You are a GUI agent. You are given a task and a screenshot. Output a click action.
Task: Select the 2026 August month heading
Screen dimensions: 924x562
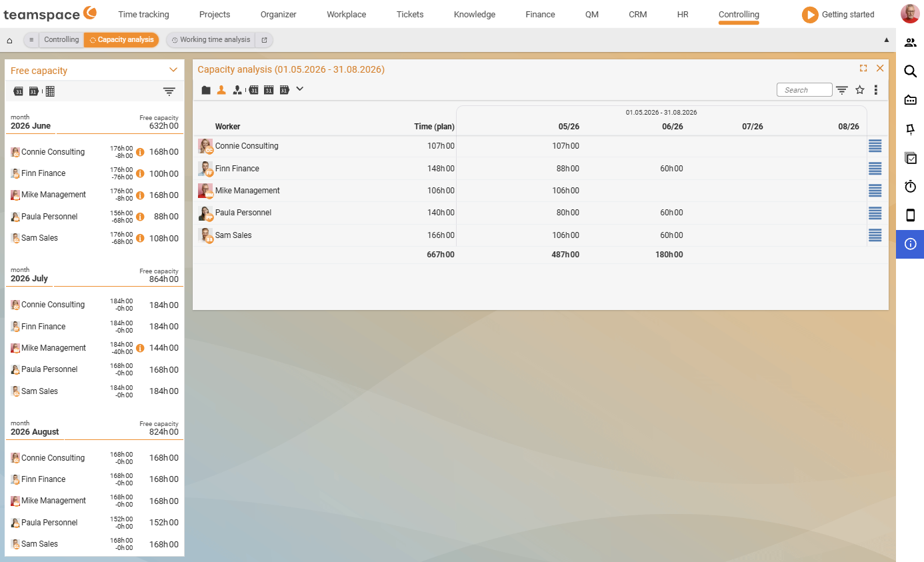click(35, 432)
